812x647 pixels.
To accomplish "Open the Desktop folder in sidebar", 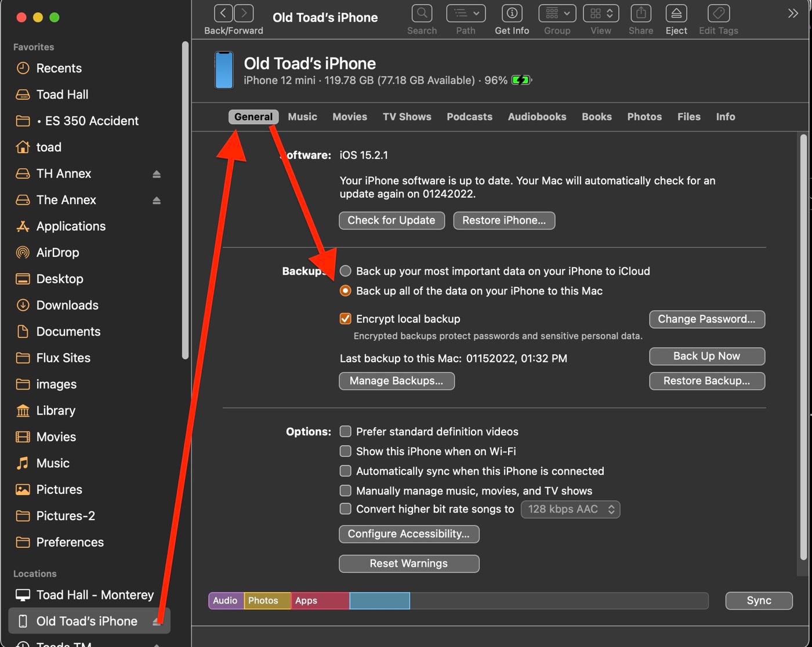I will pyautogui.click(x=59, y=279).
